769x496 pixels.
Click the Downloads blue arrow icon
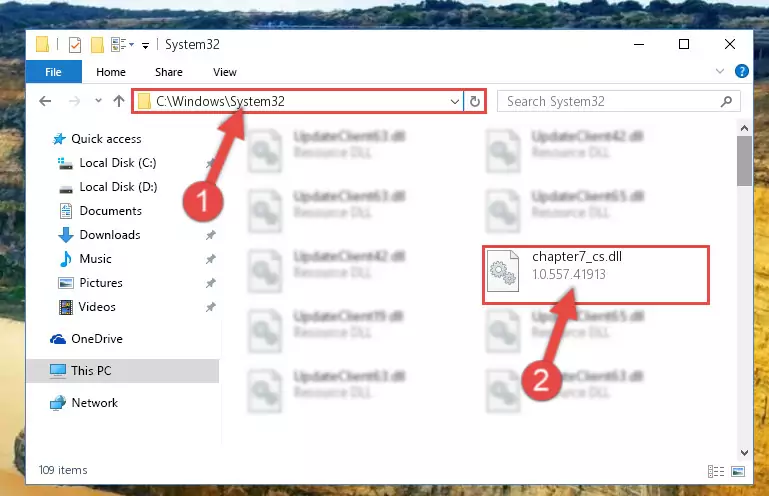(66, 235)
